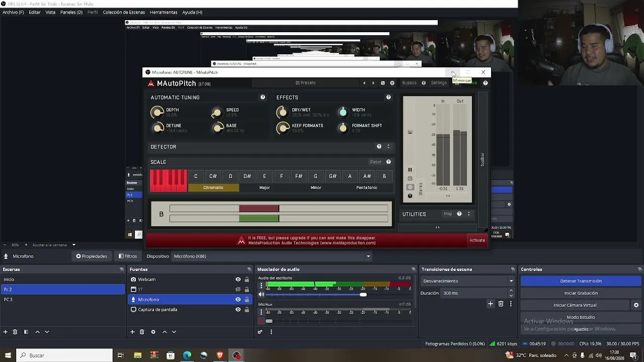Open the Paneles (D) menu
This screenshot has width=644, height=362.
pos(71,12)
